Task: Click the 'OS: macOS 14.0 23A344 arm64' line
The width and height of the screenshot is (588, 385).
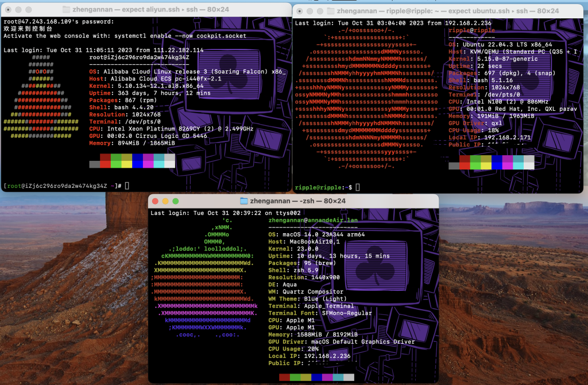Action: pos(316,234)
